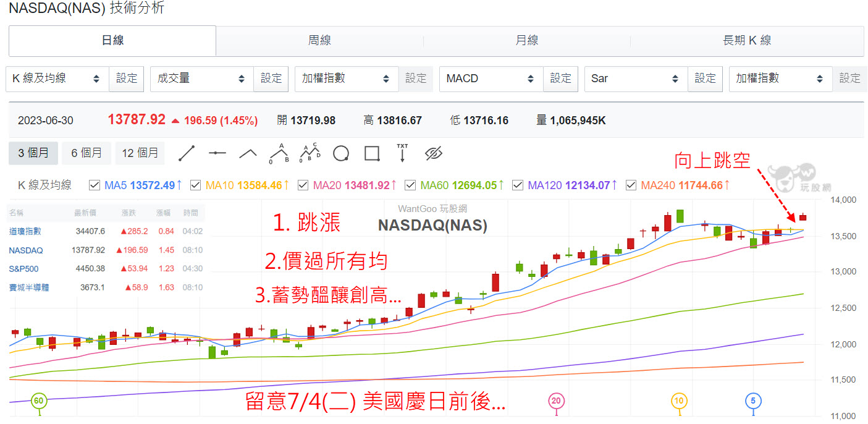Open the Sar indicator dropdown
868x424 pixels.
[636, 78]
